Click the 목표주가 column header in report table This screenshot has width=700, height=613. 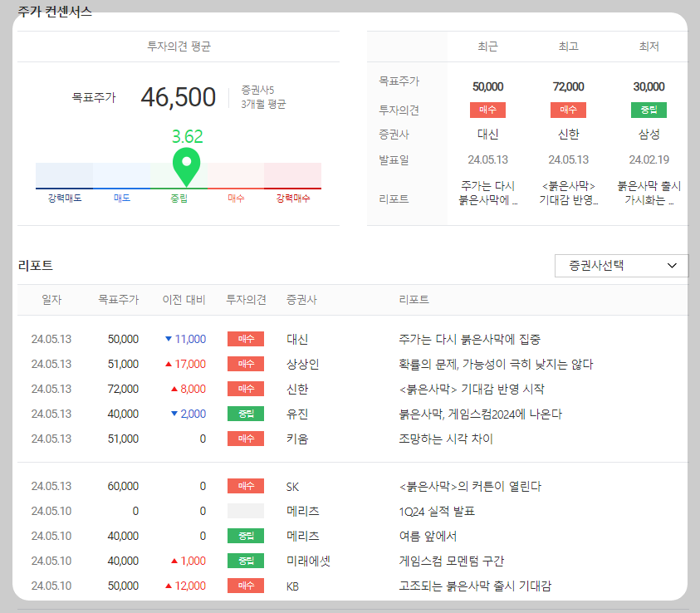(x=118, y=300)
